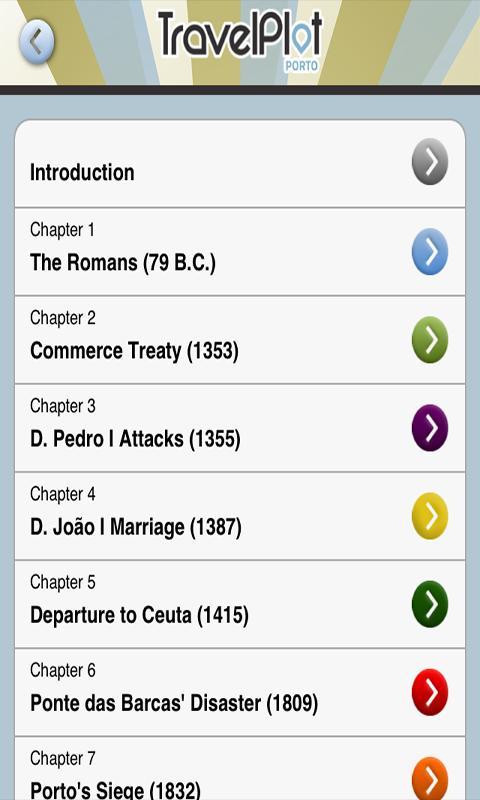Click the red arrow for Ponte das Barcas' Disaster
The height and width of the screenshot is (800, 480).
[430, 692]
